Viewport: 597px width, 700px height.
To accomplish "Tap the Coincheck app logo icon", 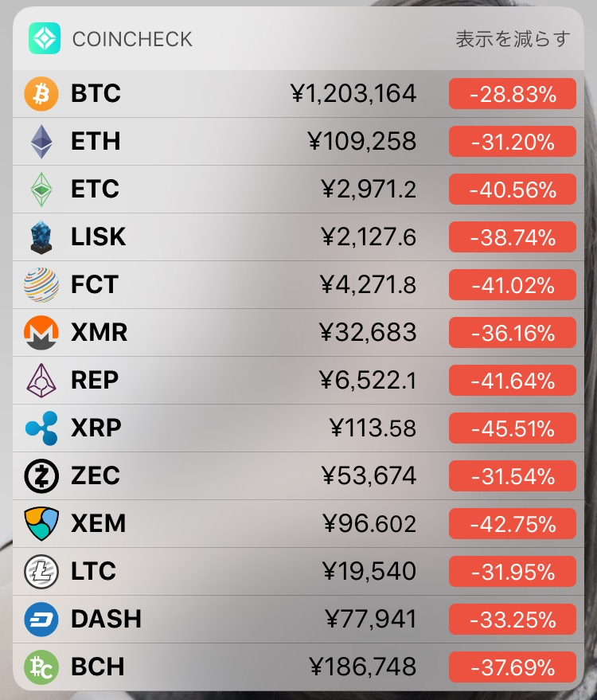I will (45, 38).
